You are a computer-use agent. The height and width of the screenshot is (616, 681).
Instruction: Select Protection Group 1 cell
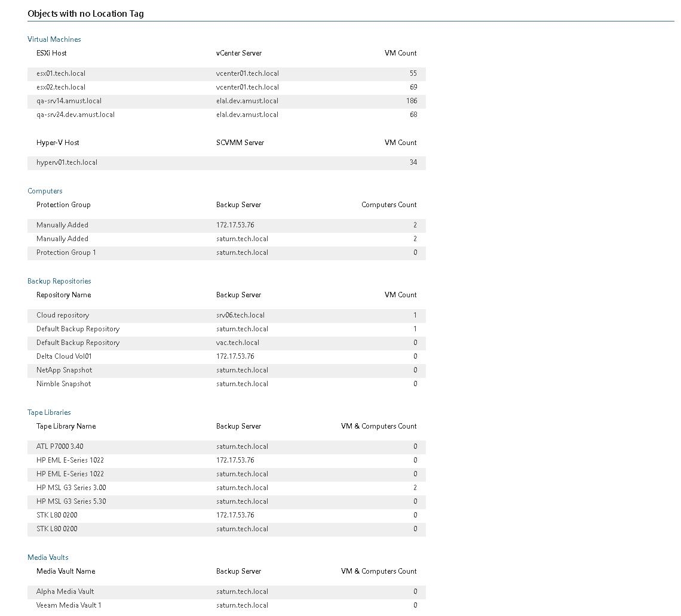pos(66,252)
